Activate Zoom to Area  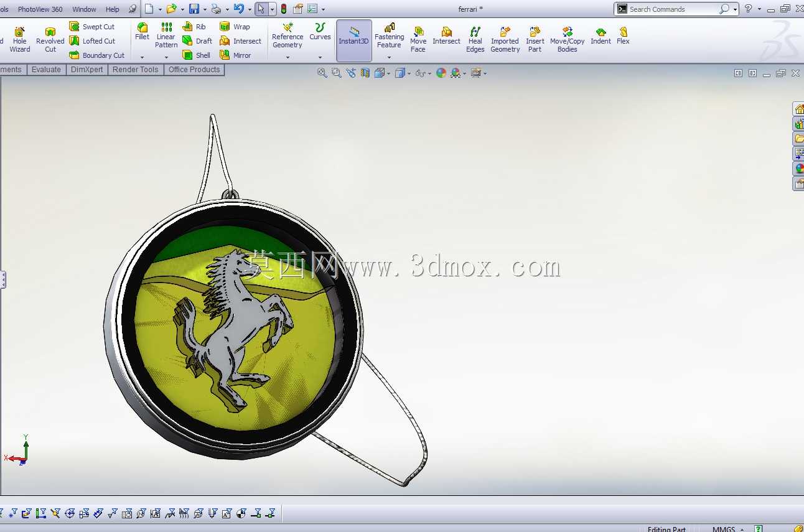337,73
